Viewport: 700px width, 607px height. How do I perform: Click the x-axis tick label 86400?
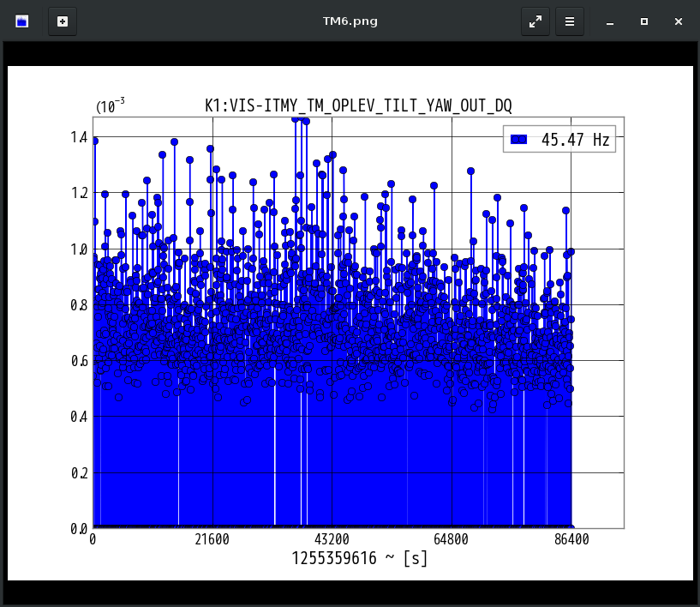(571, 539)
